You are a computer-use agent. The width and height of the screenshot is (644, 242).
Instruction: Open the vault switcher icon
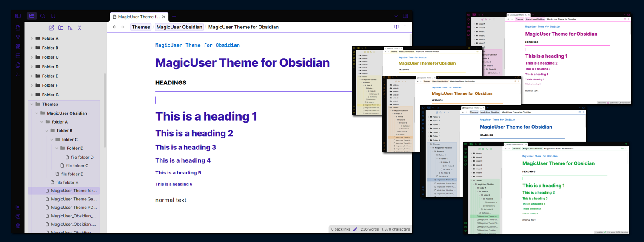(18, 207)
